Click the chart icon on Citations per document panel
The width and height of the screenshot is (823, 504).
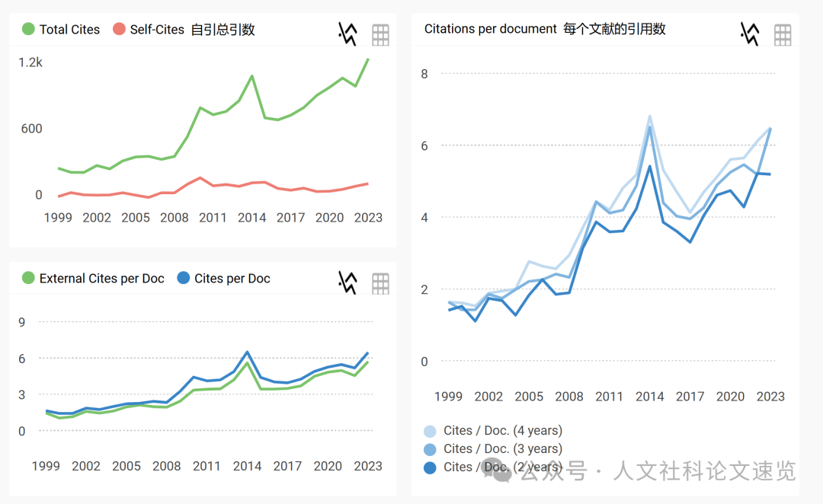[x=750, y=33]
